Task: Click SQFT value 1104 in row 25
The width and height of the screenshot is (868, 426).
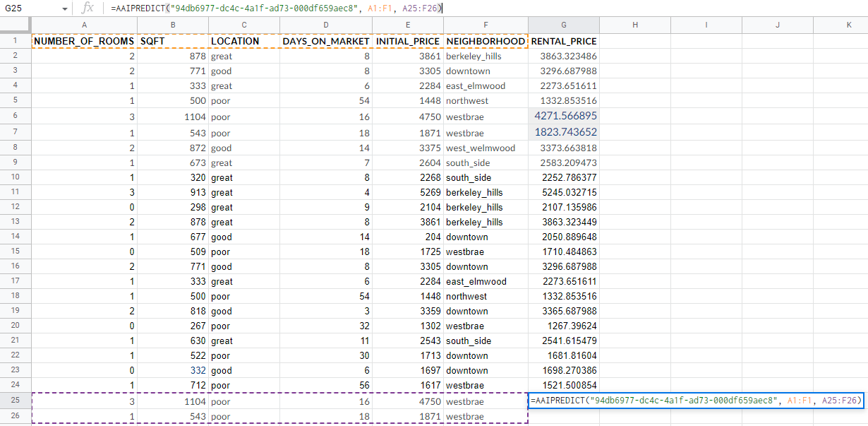Action: coord(173,401)
